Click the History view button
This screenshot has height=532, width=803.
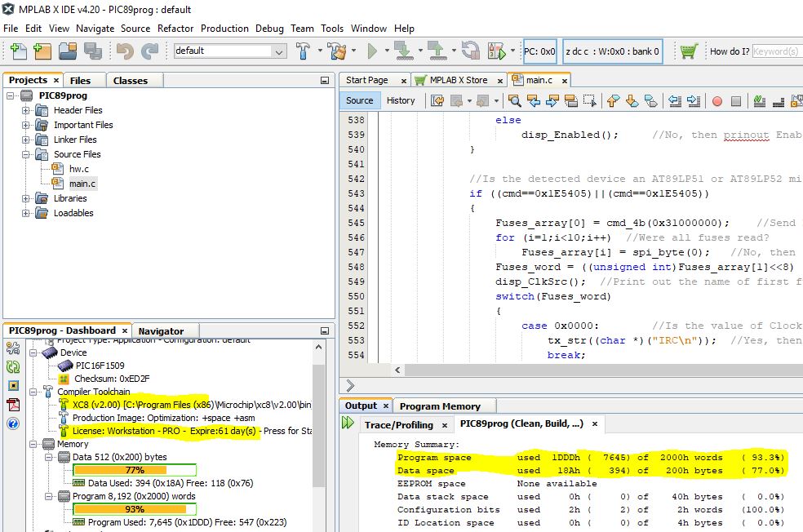coord(401,101)
